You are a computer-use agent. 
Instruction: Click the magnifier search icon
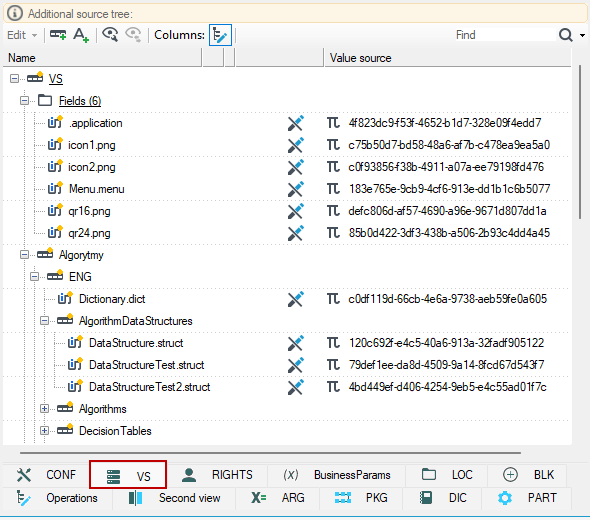click(x=565, y=35)
